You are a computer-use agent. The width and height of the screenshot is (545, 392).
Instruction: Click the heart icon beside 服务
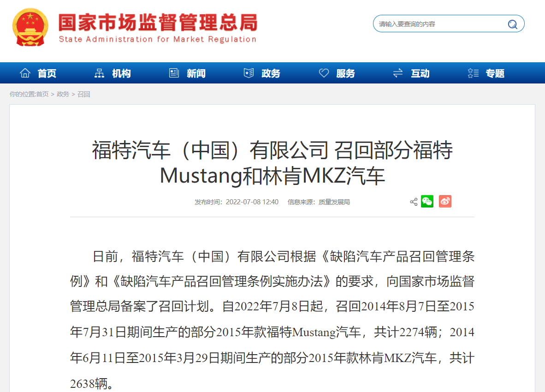(x=324, y=73)
